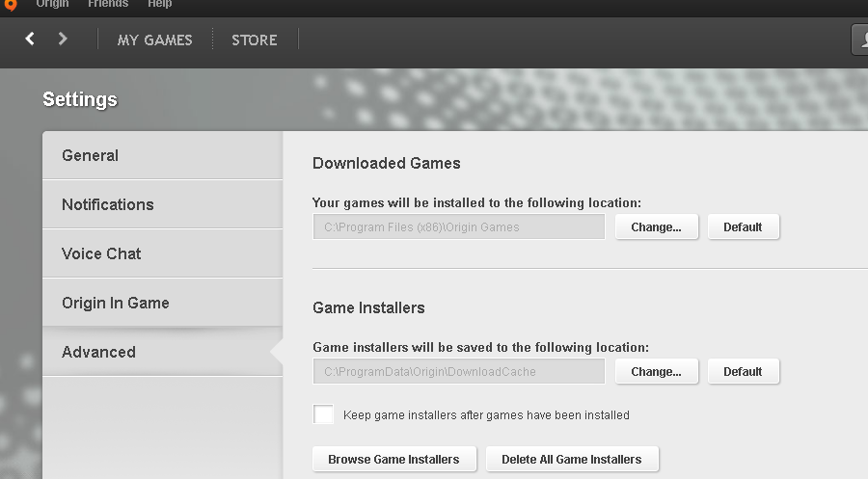Click Default for game installers location
Image resolution: width=868 pixels, height=479 pixels.
(x=743, y=372)
